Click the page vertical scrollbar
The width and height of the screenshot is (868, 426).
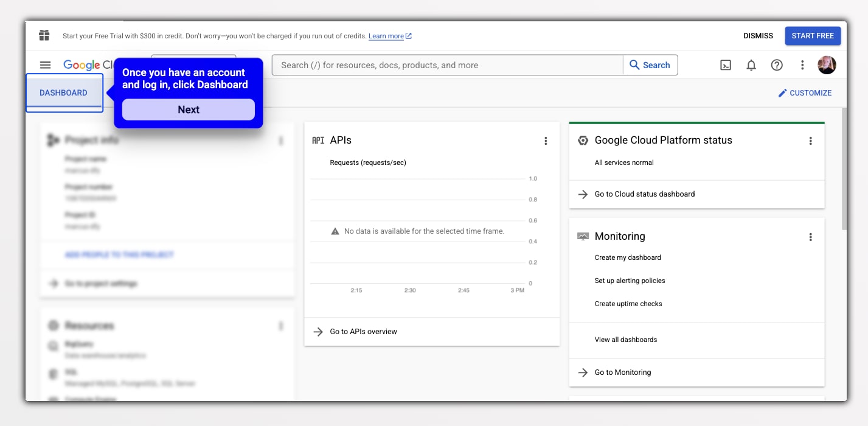pos(844,169)
